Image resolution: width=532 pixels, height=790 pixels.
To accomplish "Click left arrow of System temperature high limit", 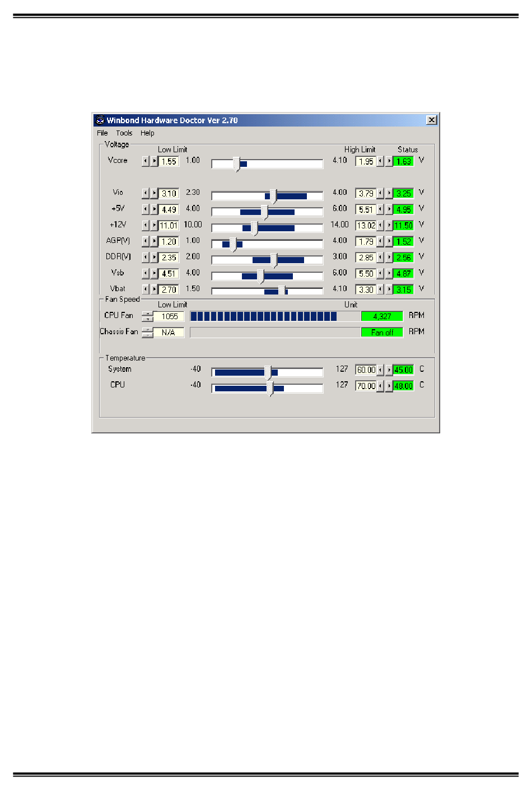I will (380, 370).
